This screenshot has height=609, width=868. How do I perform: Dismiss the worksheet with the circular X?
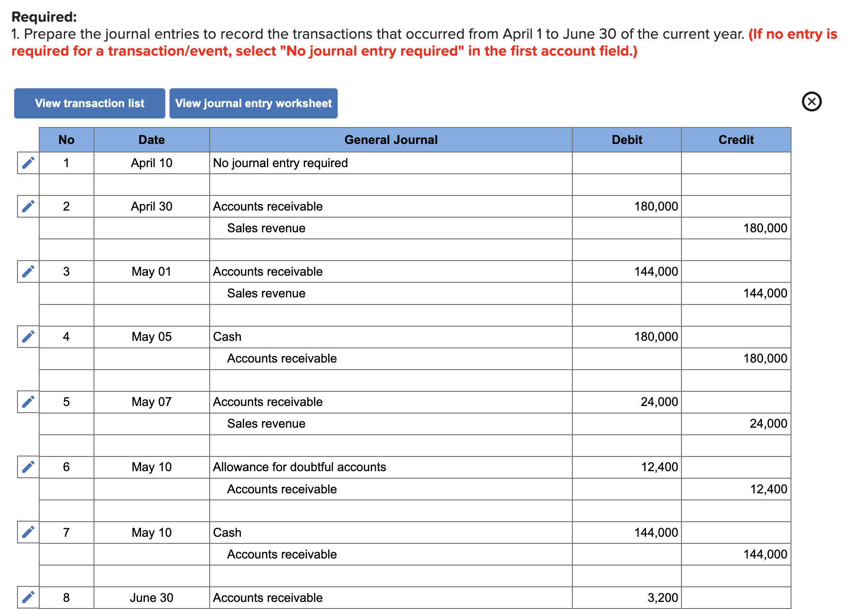(x=811, y=101)
